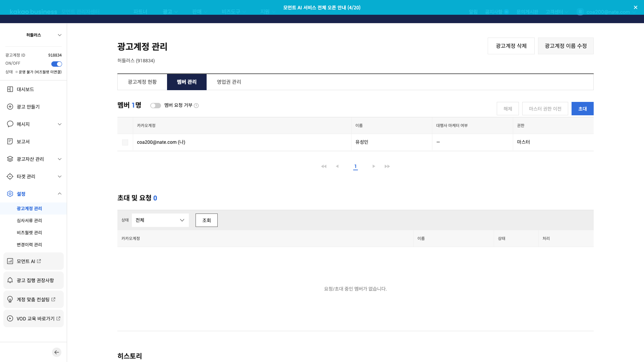Click the 타겟 관리 crosshair icon

pos(10,176)
